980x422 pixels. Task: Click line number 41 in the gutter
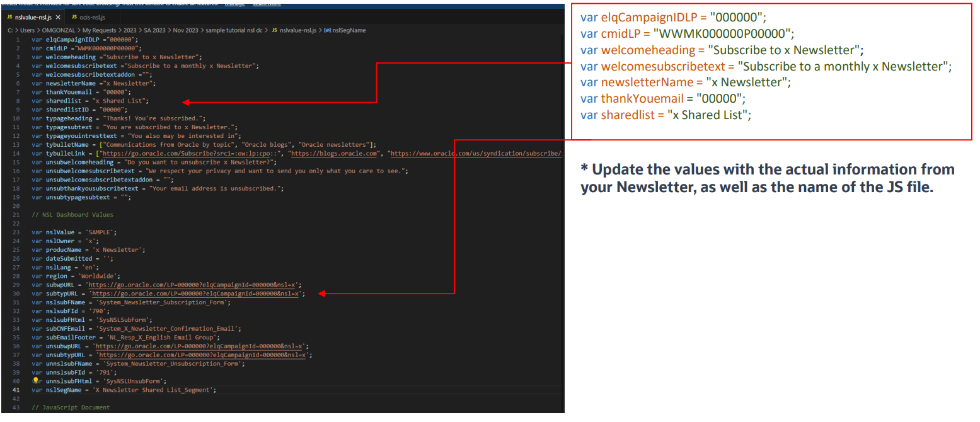pos(16,390)
